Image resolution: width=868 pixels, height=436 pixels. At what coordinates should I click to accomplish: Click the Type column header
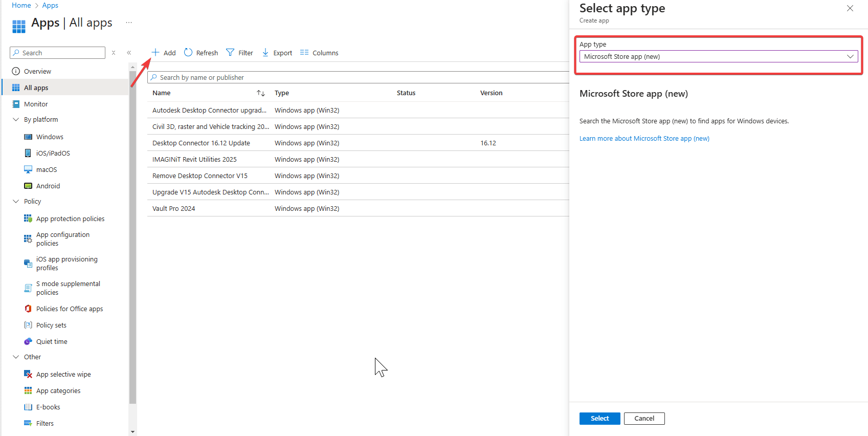[282, 93]
